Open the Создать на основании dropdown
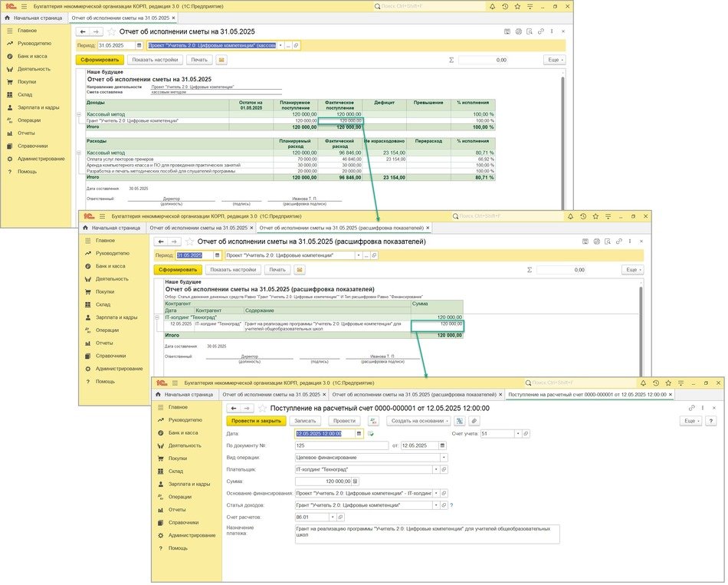Viewport: 728px width, 585px height. [418, 421]
